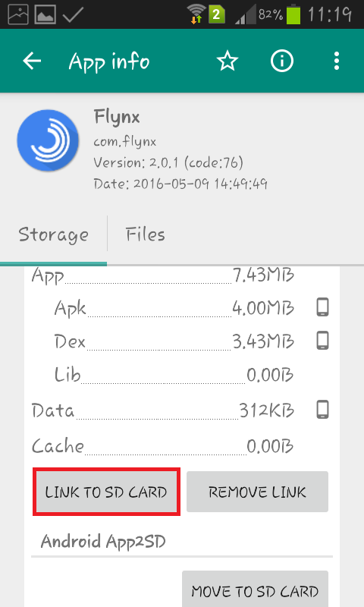Tap the phone storage icon beside Dex
This screenshot has width=364, height=607.
322,341
